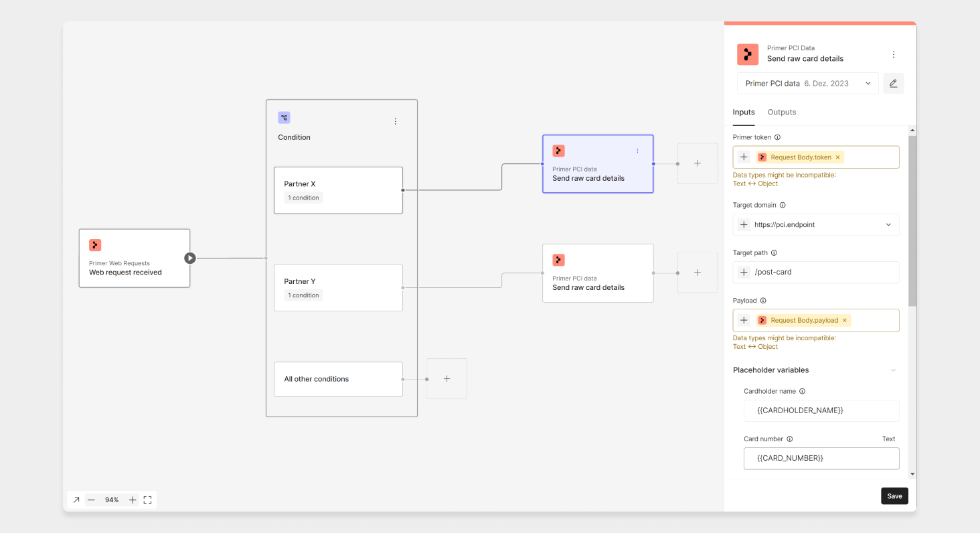Click the info icon next to Target path
The height and width of the screenshot is (533, 980).
coord(774,253)
